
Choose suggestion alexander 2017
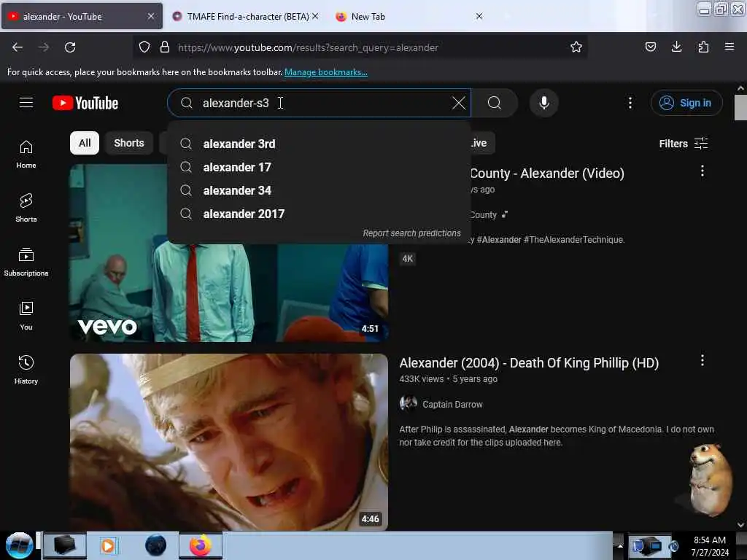click(x=319, y=214)
